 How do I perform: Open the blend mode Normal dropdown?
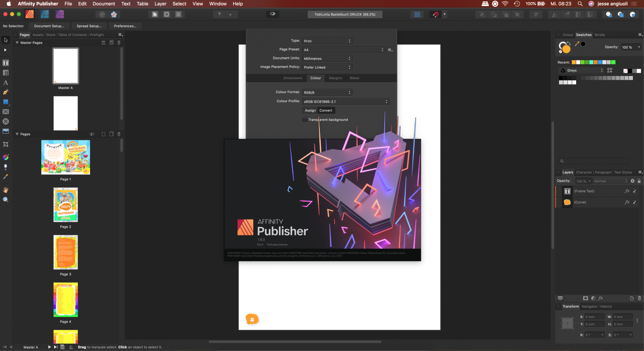click(x=610, y=181)
